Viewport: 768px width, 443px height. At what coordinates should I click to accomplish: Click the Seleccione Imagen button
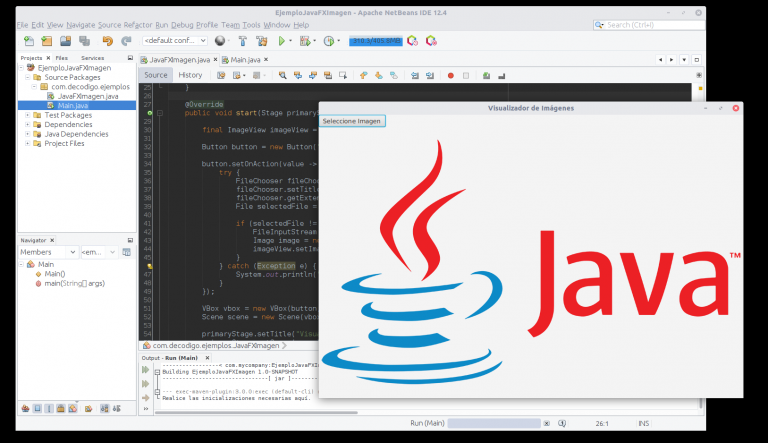352,121
